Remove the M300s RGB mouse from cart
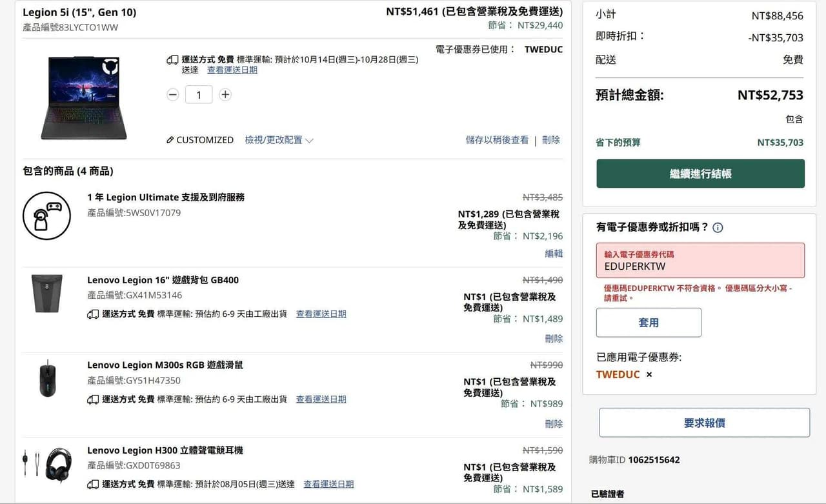This screenshot has width=826, height=504. pos(554,424)
